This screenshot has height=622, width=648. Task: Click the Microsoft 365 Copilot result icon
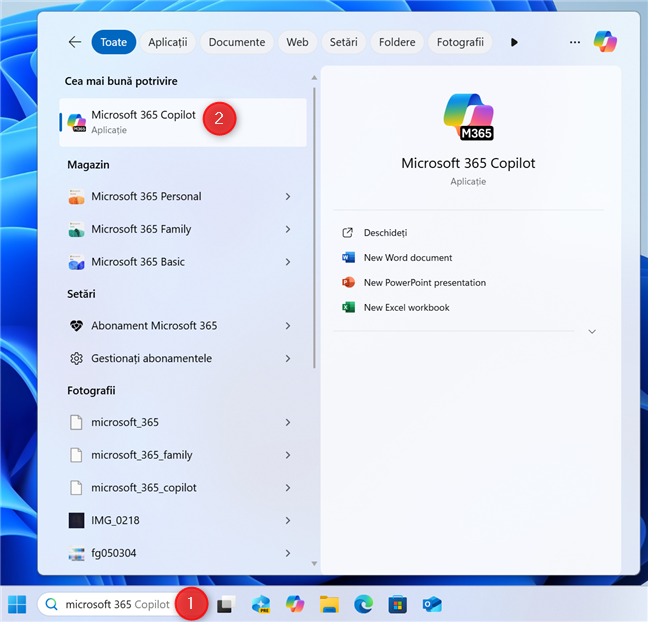coord(76,123)
